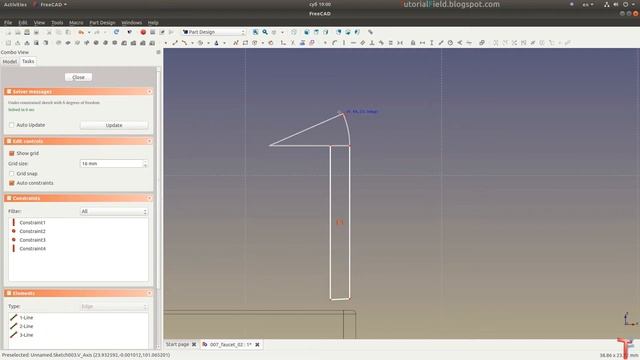Image resolution: width=640 pixels, height=360 pixels.
Task: Switch to the Start page tab
Action: pos(177,344)
